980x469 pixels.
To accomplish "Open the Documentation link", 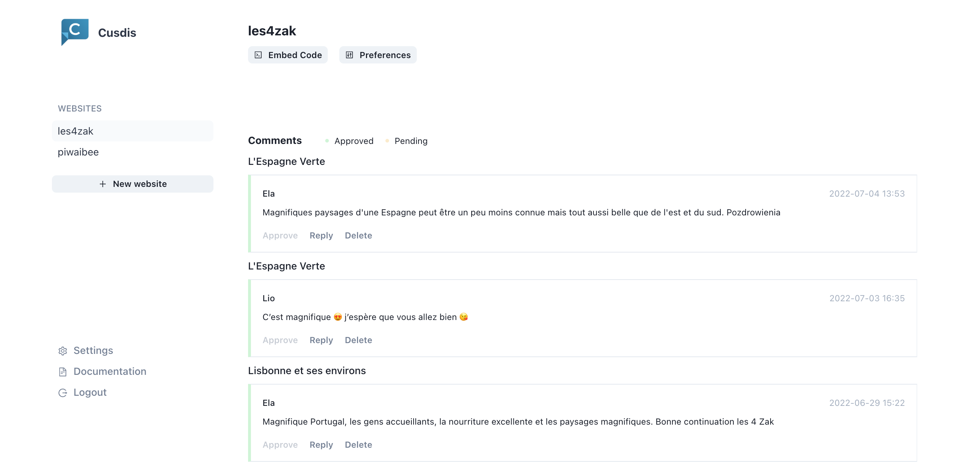I will 110,372.
